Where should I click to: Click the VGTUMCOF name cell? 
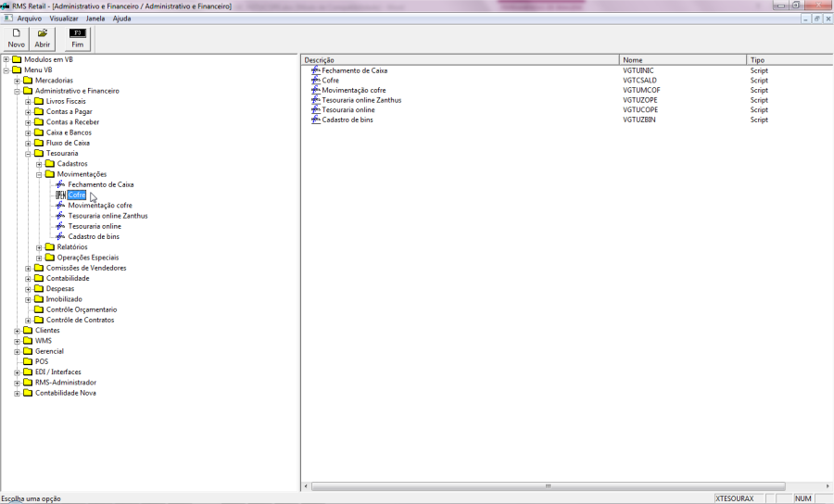(641, 90)
